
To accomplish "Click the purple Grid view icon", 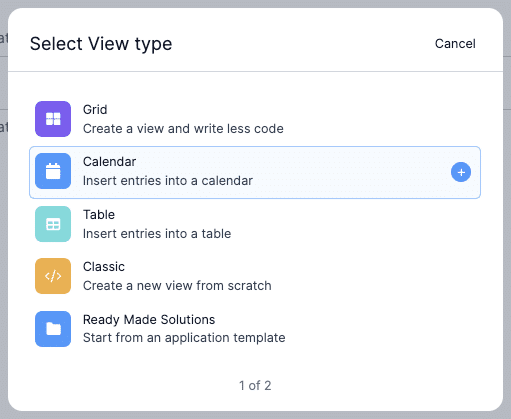I will coord(53,119).
